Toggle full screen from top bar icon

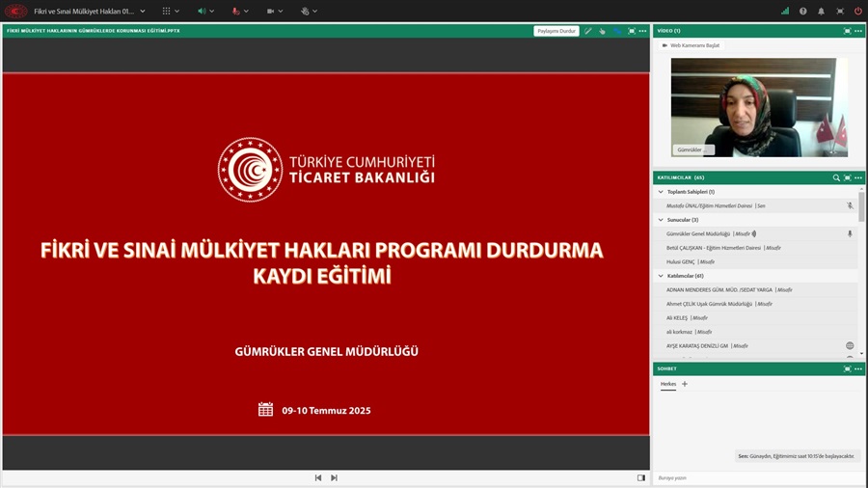tap(840, 11)
